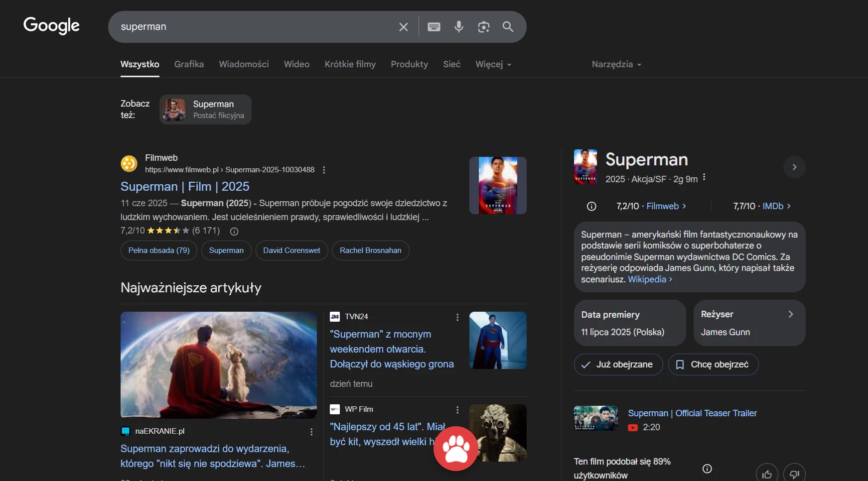Open three-dot options for naEKRANIE.pl article
868x481 pixels.
pyautogui.click(x=311, y=432)
